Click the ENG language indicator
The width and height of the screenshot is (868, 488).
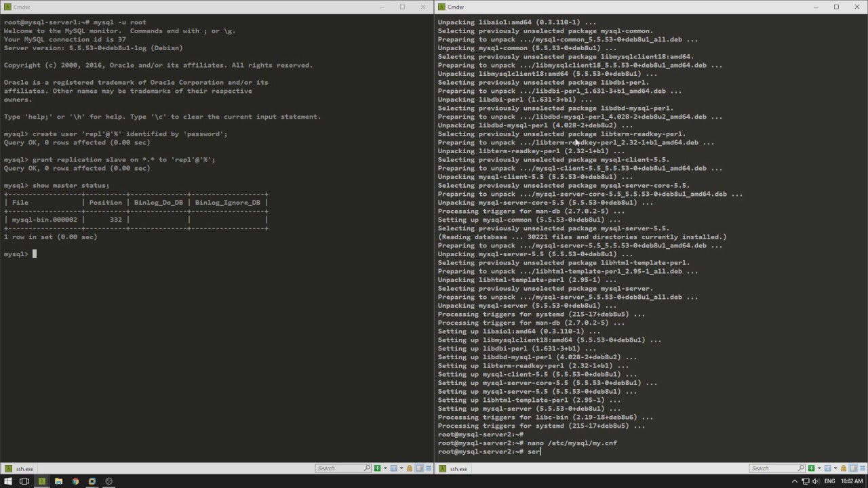pyautogui.click(x=829, y=481)
